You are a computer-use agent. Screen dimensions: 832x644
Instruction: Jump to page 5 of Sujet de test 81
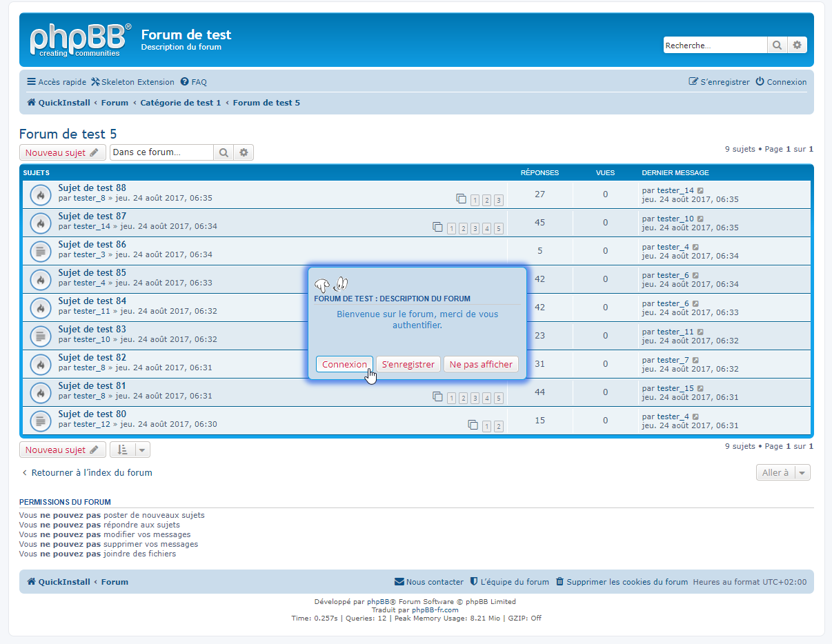pos(499,399)
